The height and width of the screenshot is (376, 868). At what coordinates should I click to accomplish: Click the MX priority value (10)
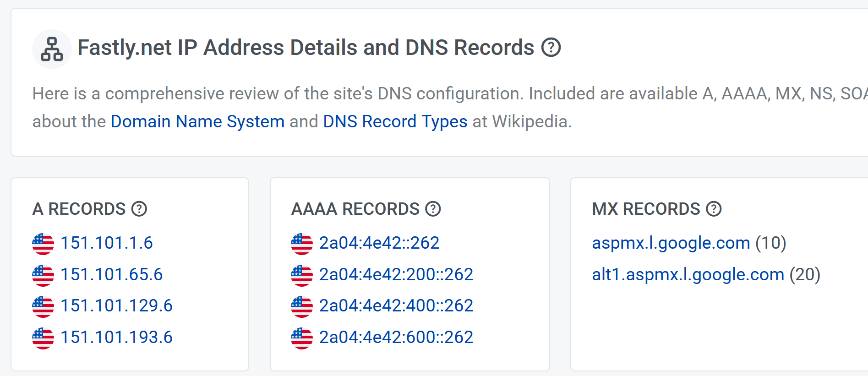(771, 243)
